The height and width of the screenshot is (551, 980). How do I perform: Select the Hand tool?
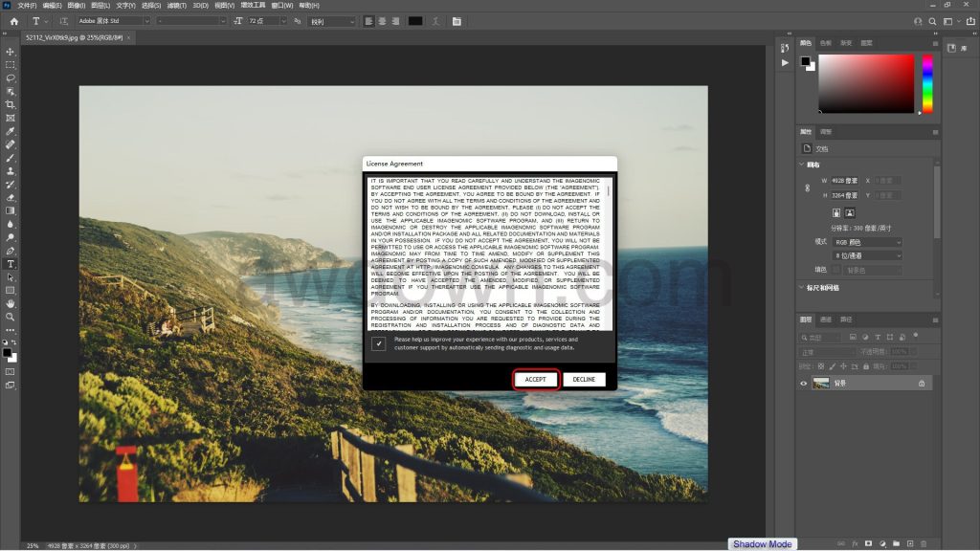tap(11, 303)
